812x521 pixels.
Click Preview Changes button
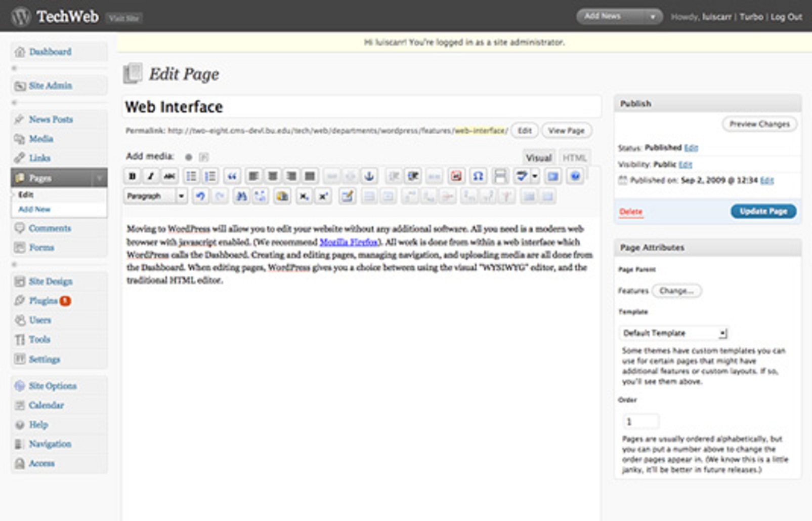pyautogui.click(x=759, y=124)
